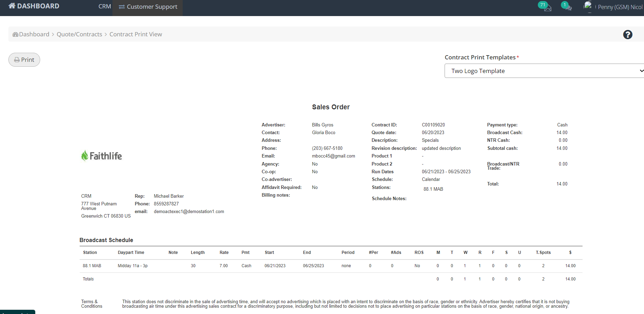Click Terms & Conditions label
Image resolution: width=644 pixels, height=314 pixels.
[x=92, y=304]
